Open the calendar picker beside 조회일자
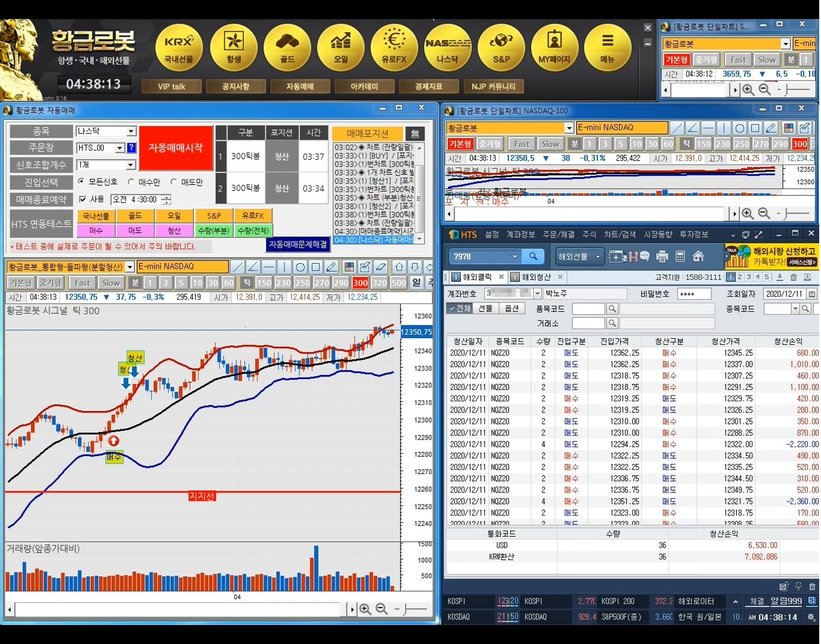This screenshot has height=644, width=821. pos(812,294)
